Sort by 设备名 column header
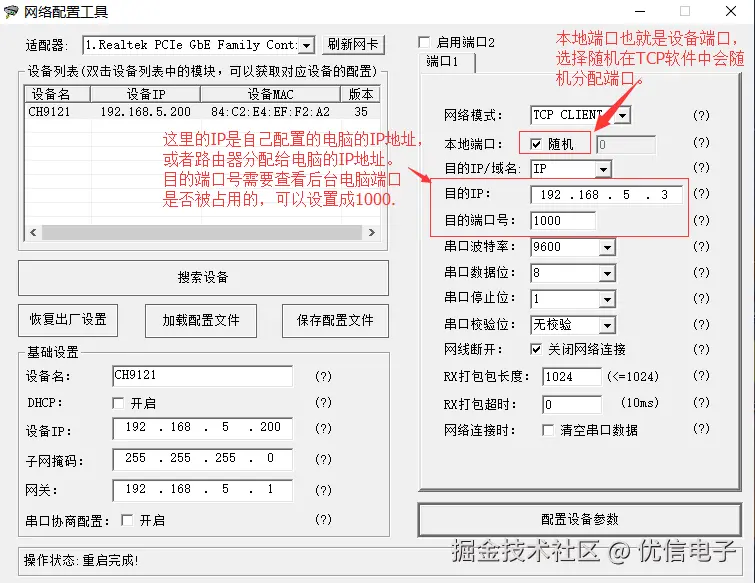 tap(57, 94)
